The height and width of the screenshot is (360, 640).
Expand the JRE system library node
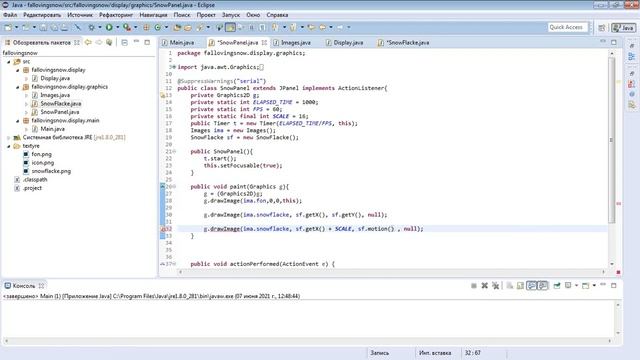pos(9,138)
